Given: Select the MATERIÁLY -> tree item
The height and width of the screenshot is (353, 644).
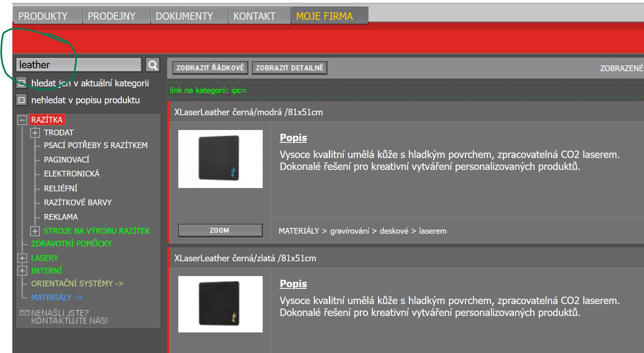Looking at the screenshot, I should tap(56, 297).
